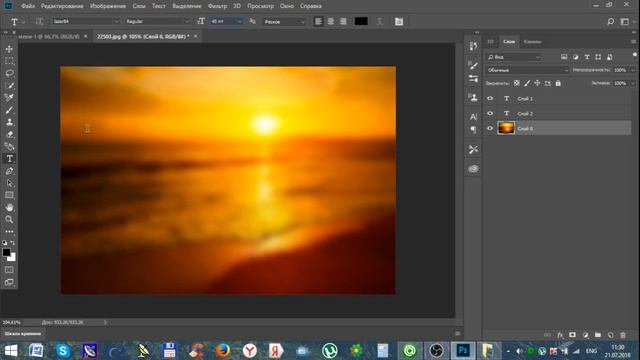Open Type tool preset picker arrow
Viewport: 640px width, 360px height.
23,22
